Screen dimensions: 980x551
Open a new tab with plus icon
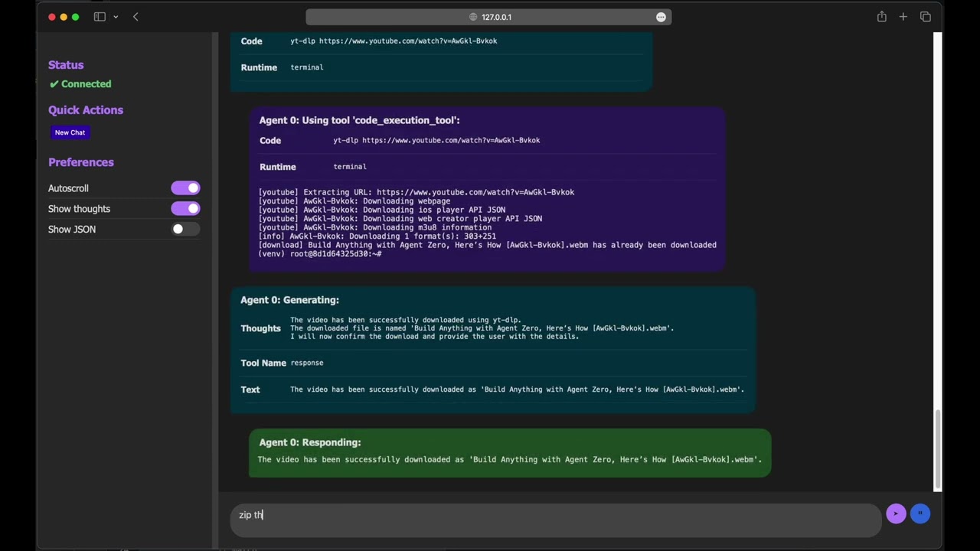pyautogui.click(x=903, y=17)
